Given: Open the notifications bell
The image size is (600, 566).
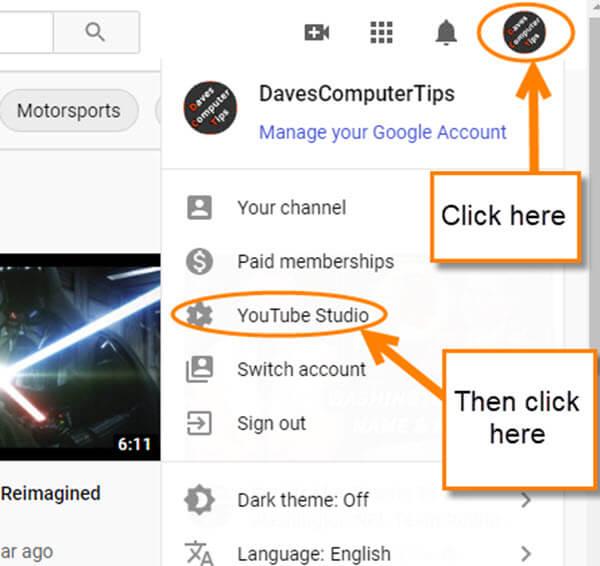Looking at the screenshot, I should tap(446, 32).
